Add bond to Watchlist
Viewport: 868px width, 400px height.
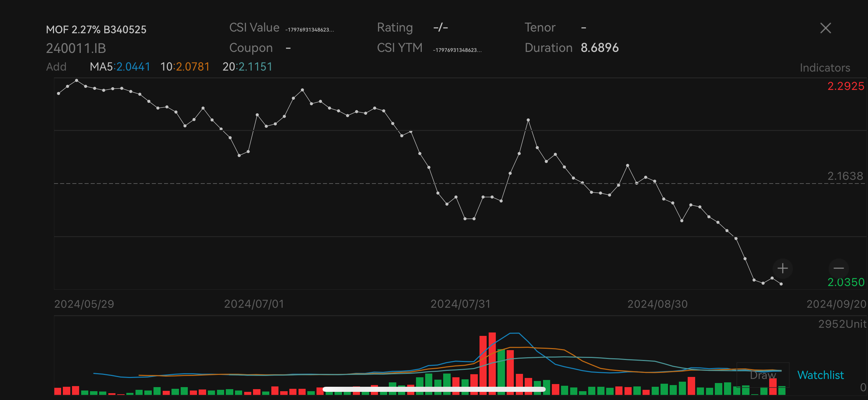pyautogui.click(x=820, y=375)
